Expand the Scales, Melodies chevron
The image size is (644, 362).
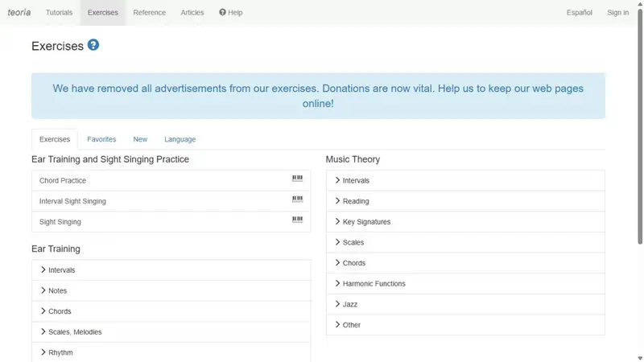pos(43,331)
